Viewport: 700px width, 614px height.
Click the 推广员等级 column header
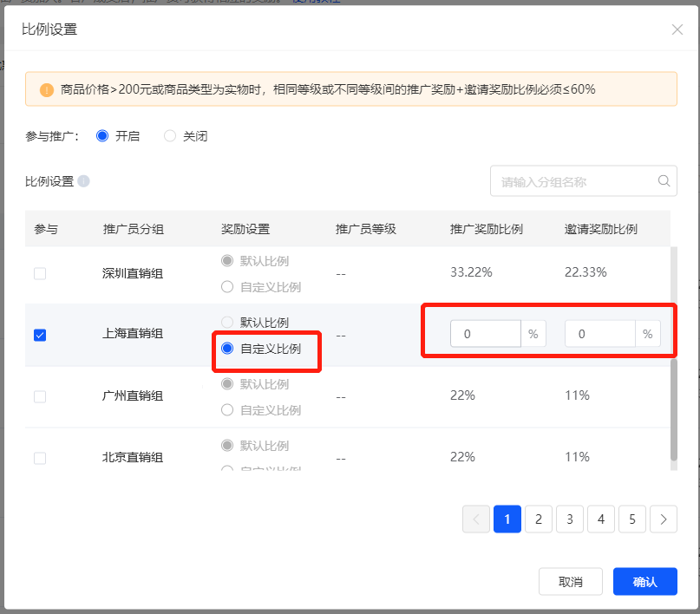[366, 229]
